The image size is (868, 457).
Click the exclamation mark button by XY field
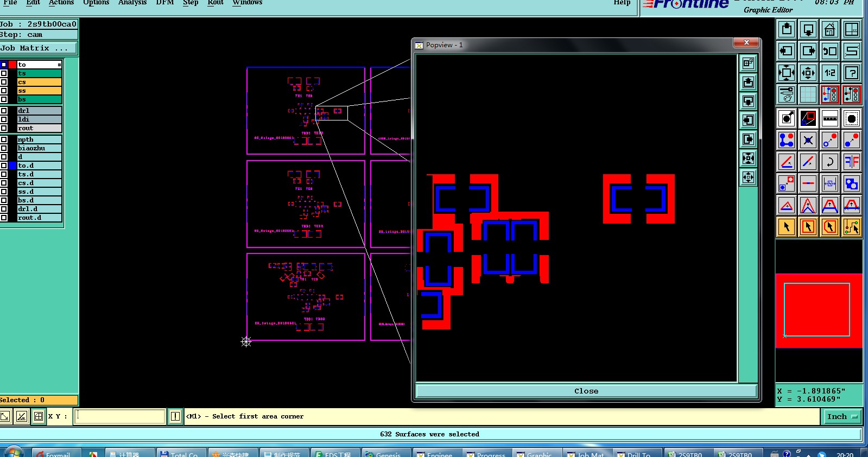[175, 416]
